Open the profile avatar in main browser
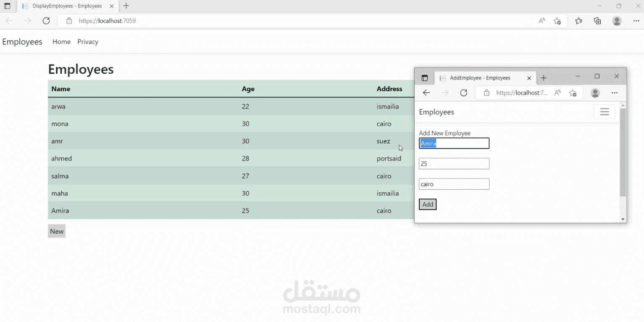 [617, 21]
